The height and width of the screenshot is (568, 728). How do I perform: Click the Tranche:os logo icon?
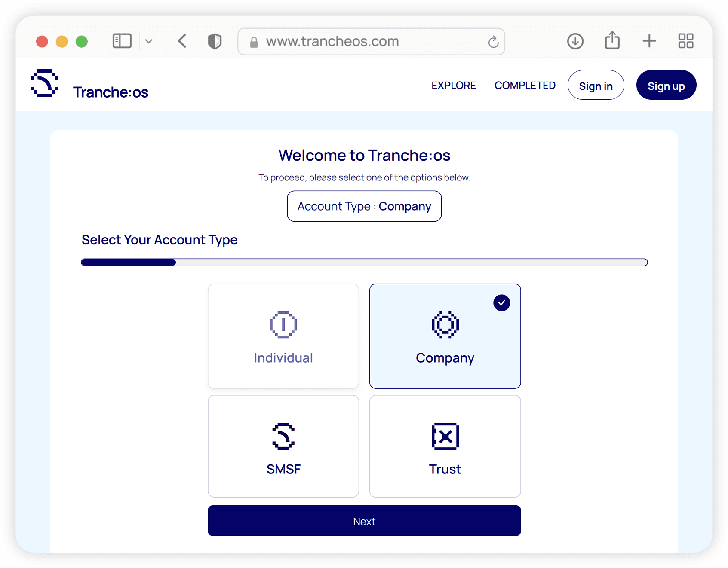44,83
